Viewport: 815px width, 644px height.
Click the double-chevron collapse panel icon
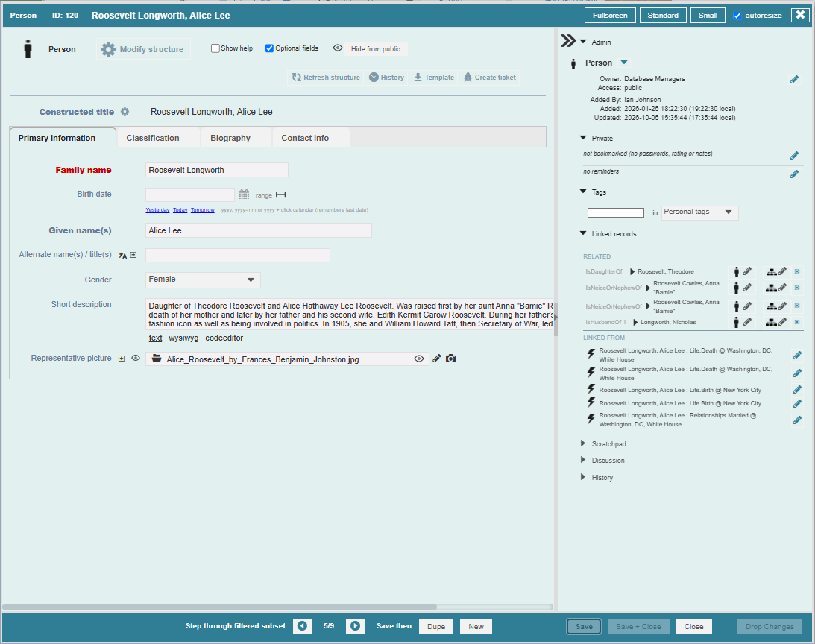click(567, 41)
